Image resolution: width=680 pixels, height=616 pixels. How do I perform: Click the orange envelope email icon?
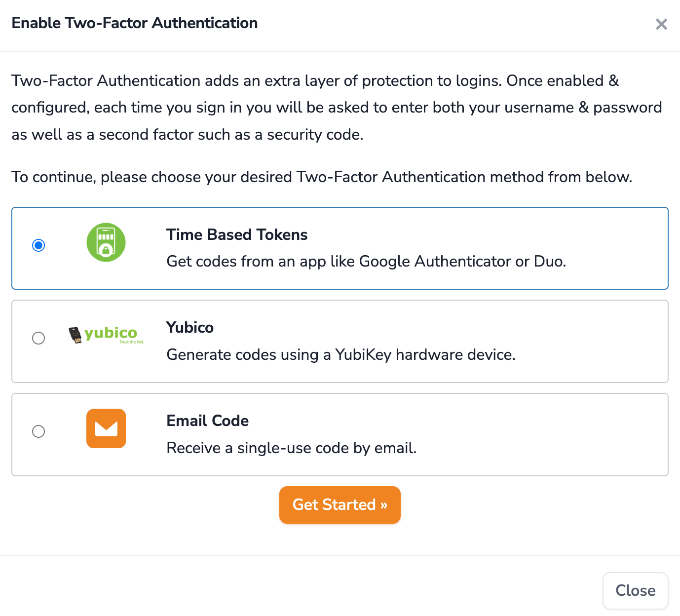click(106, 428)
